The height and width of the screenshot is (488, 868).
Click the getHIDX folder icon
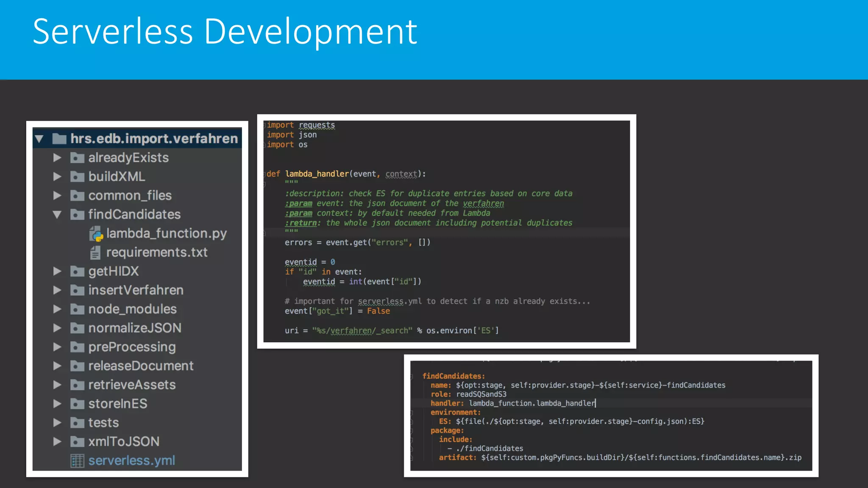77,272
